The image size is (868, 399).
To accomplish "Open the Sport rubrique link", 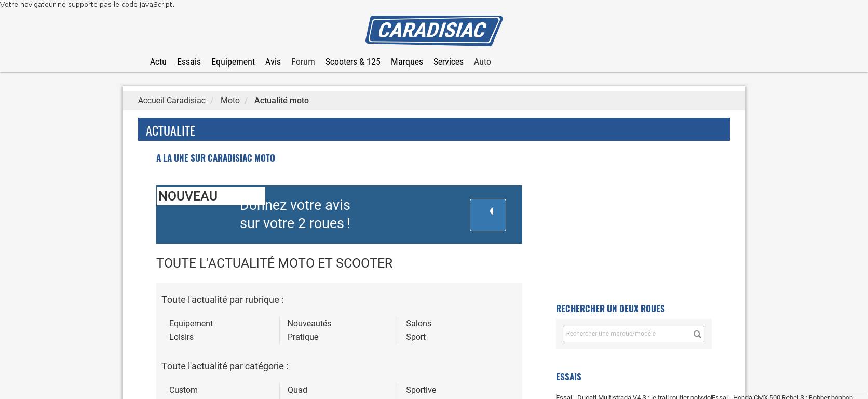I will click(415, 337).
